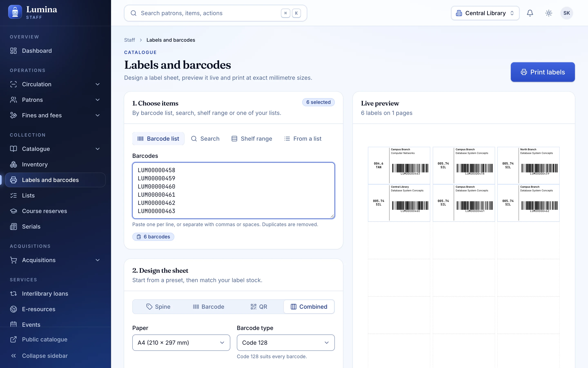Open Interlibrary loans in the sidebar
Screen dimensions: 588x368
tap(55, 294)
